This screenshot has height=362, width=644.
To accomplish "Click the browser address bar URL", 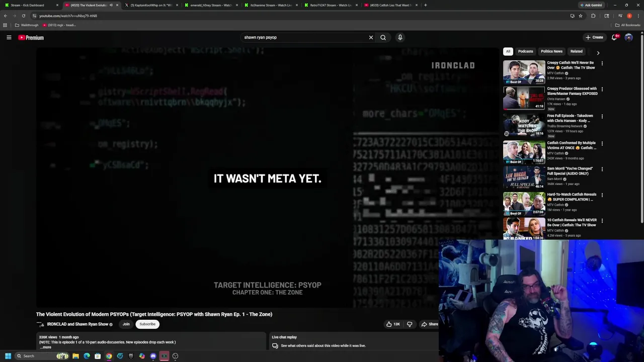I will coord(68,16).
